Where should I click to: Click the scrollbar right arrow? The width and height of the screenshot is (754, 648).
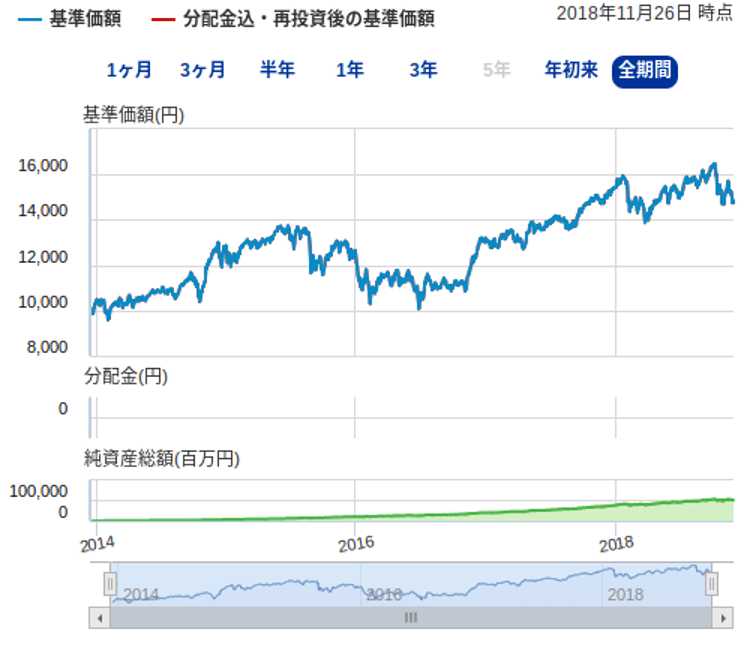[723, 618]
